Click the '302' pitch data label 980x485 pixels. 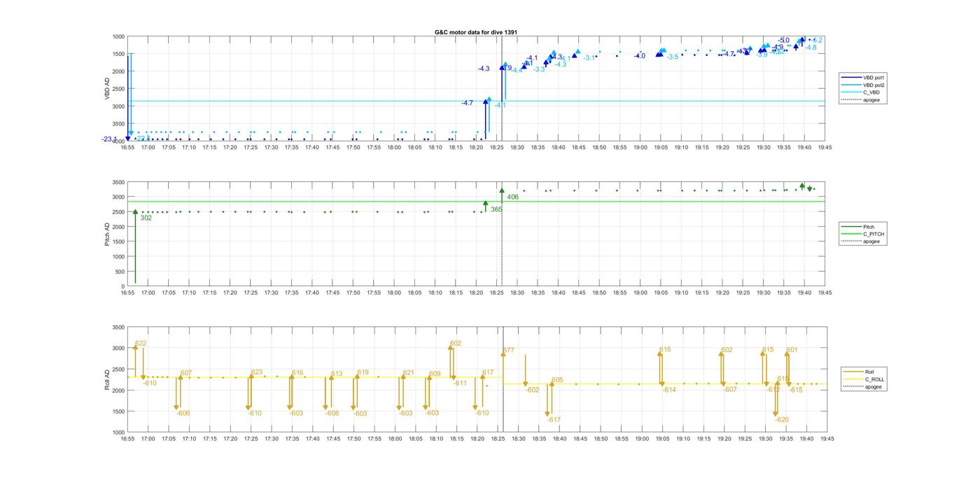pos(146,218)
